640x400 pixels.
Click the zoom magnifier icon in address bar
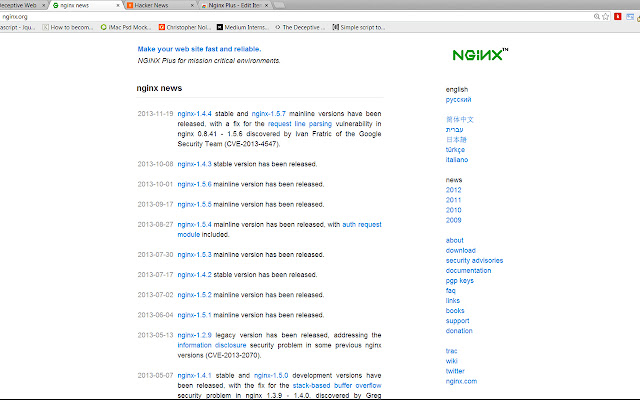[x=597, y=17]
